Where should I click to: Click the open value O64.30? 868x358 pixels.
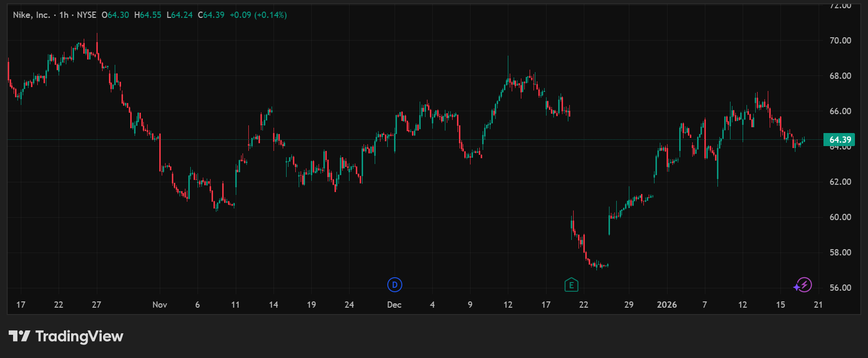coord(115,15)
